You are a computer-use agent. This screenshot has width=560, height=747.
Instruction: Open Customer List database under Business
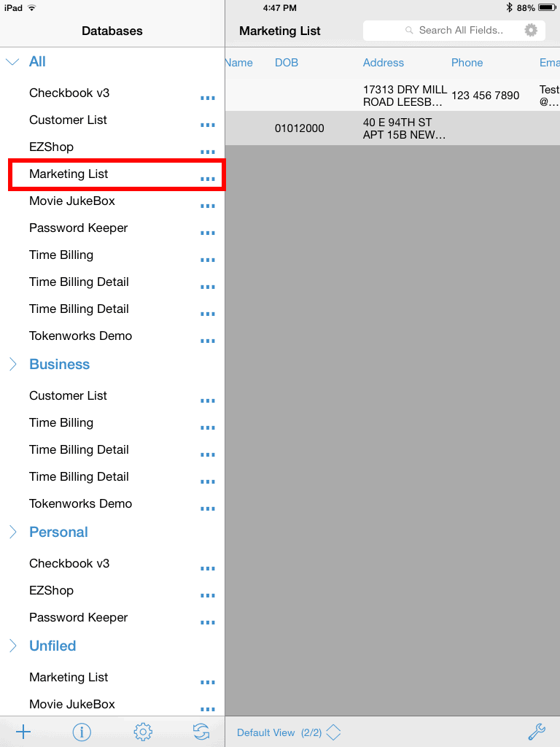(x=68, y=395)
